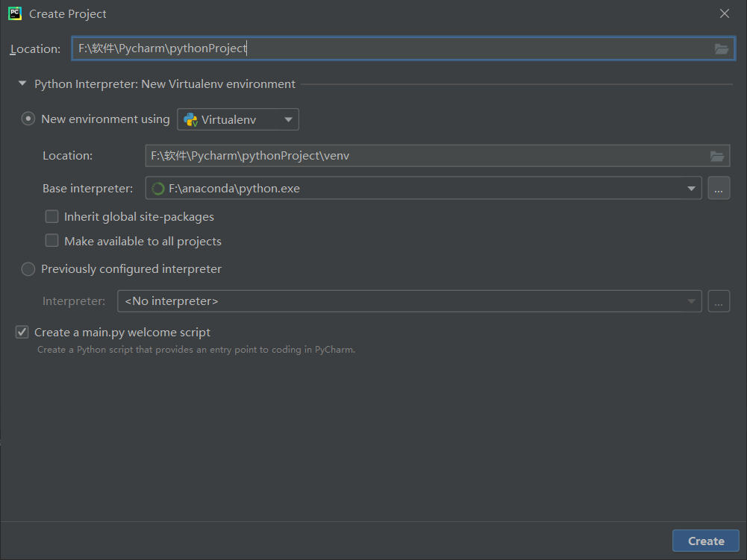Choose Previously configured interpreter option
747x560 pixels.
(x=28, y=269)
